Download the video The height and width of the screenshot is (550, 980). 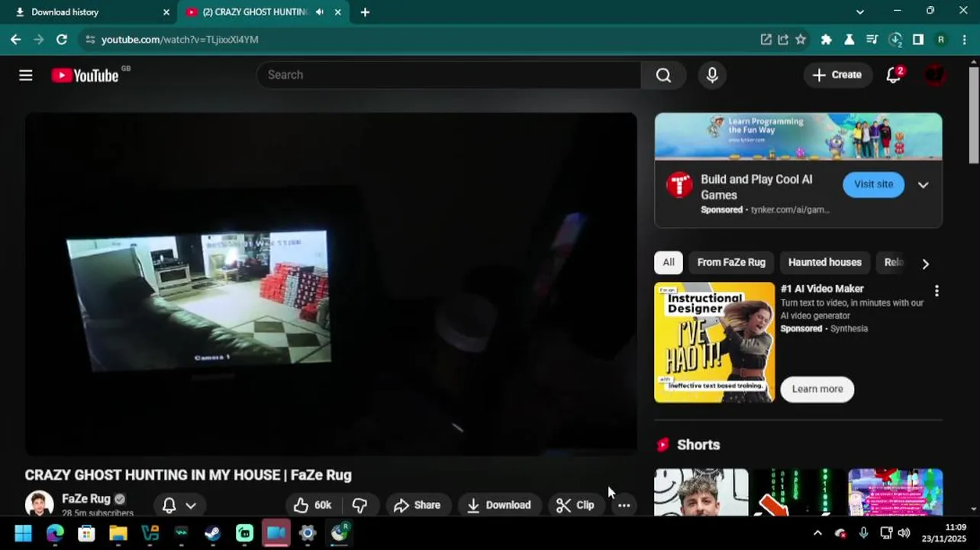tap(499, 505)
